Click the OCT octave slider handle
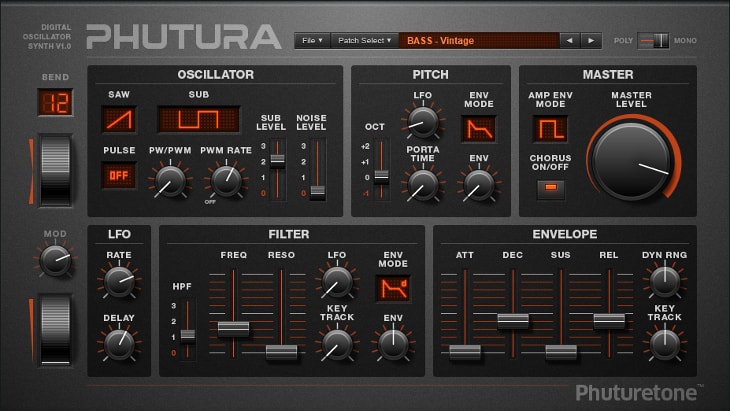The width and height of the screenshot is (730, 411). click(x=381, y=177)
